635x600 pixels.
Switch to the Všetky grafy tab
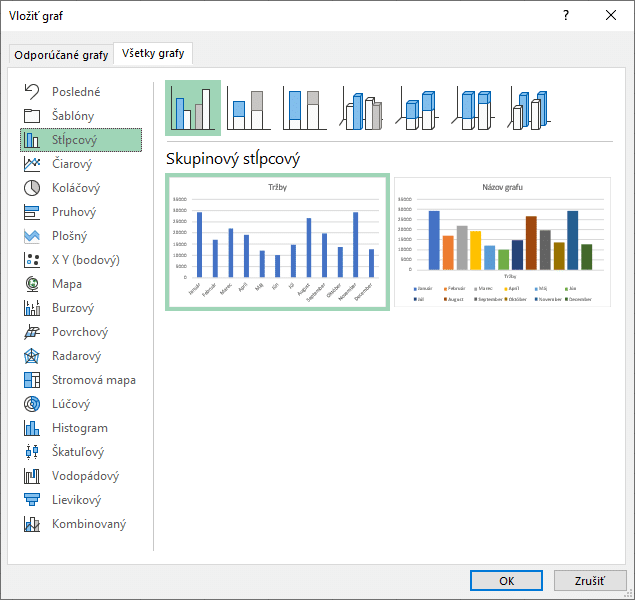pyautogui.click(x=153, y=53)
